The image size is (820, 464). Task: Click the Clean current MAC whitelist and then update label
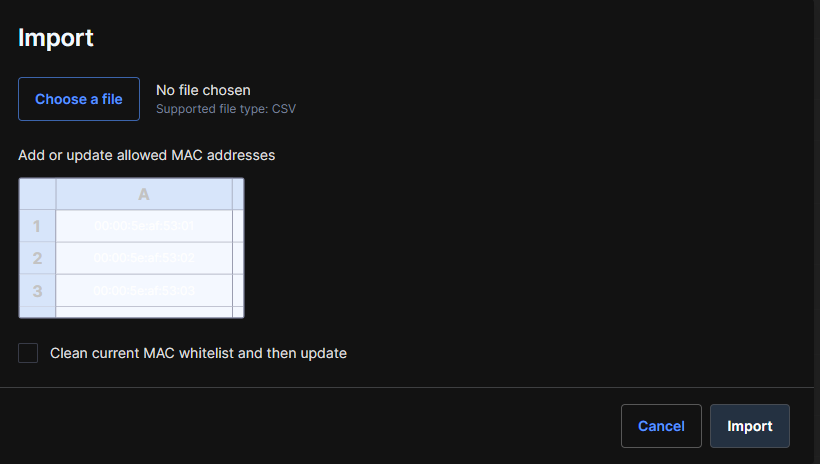198,353
